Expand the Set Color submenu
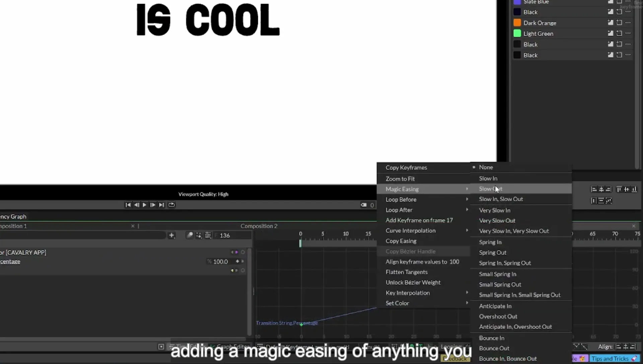Screen dimensions: 643x364 click(423, 303)
